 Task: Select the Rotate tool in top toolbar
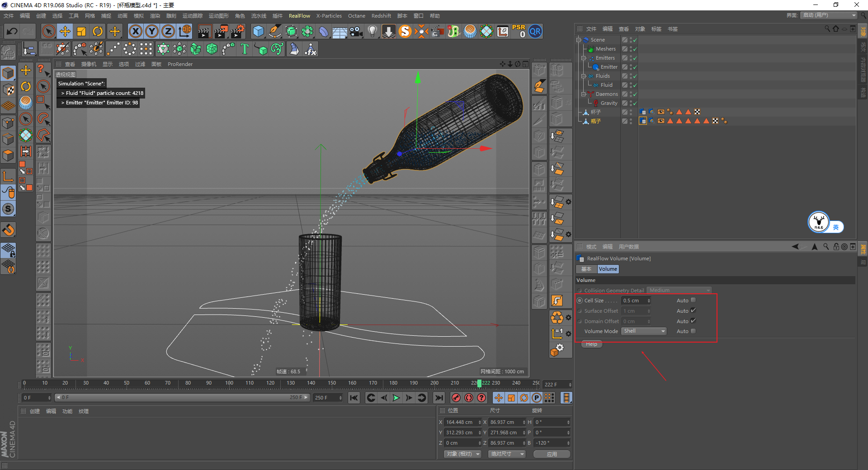(98, 32)
